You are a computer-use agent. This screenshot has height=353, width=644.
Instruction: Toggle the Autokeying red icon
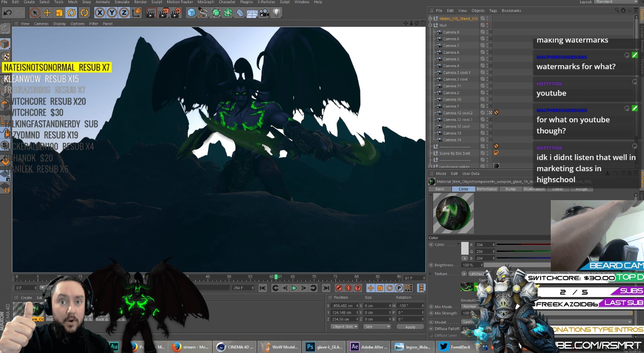(348, 288)
